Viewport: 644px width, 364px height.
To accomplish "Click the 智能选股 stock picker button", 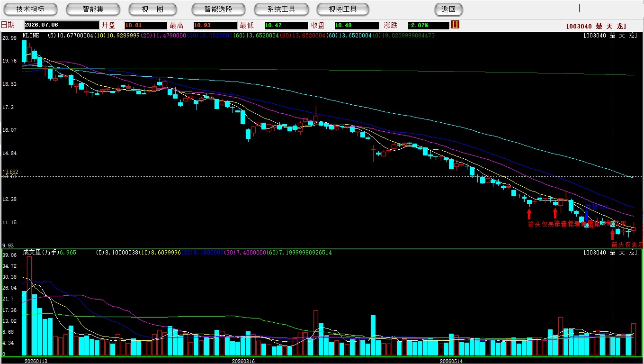I will (x=218, y=9).
